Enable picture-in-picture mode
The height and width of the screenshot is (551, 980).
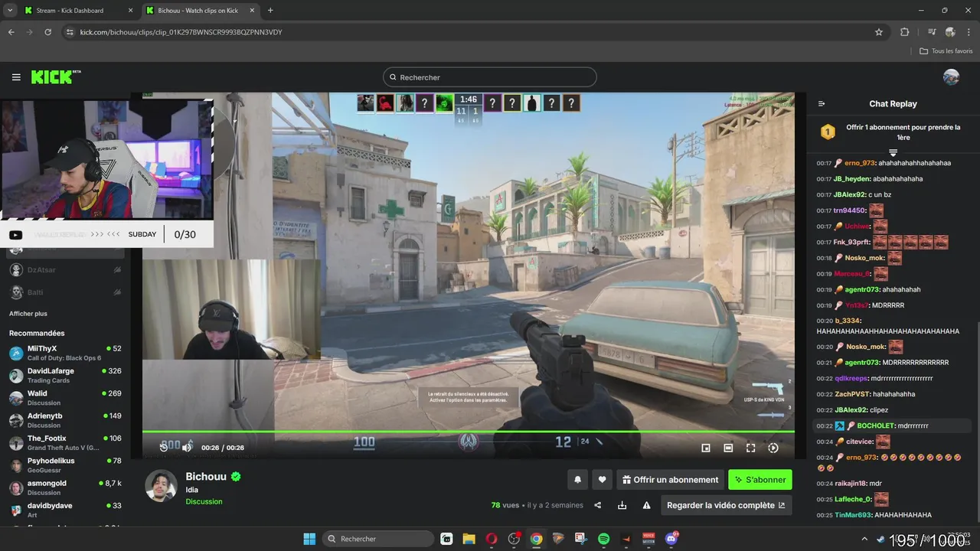706,448
